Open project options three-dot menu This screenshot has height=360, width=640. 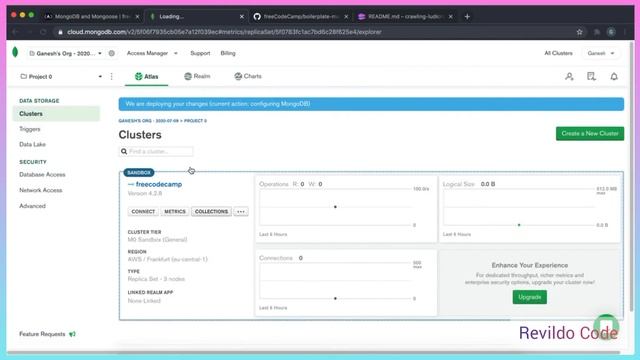(111, 76)
